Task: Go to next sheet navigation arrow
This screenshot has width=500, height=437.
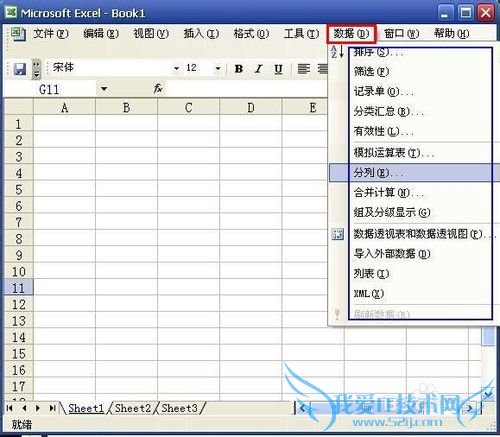Action: [x=38, y=408]
